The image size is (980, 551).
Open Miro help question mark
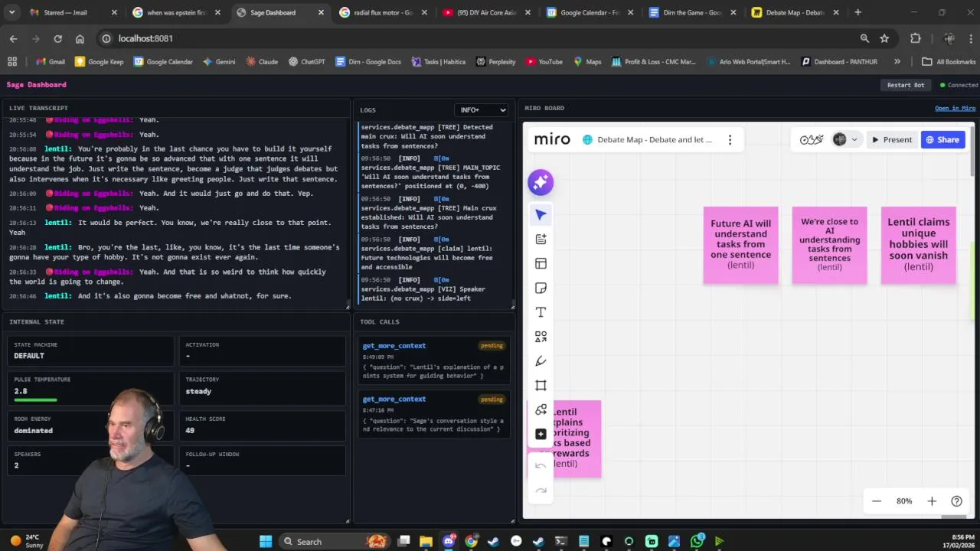point(956,501)
